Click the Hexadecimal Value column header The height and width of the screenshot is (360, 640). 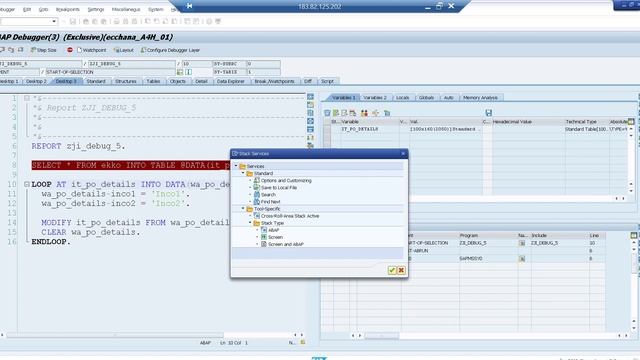(x=528, y=122)
